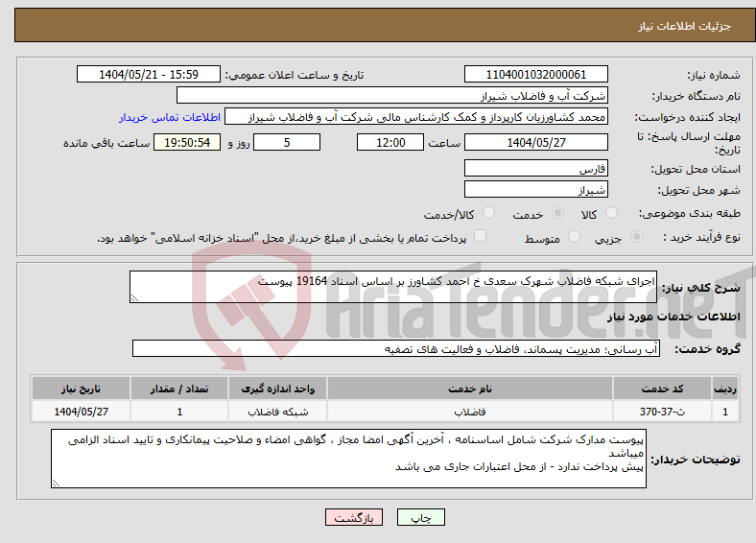The image size is (756, 543).
Task: Click the buyer notes text area
Action: click(x=348, y=459)
